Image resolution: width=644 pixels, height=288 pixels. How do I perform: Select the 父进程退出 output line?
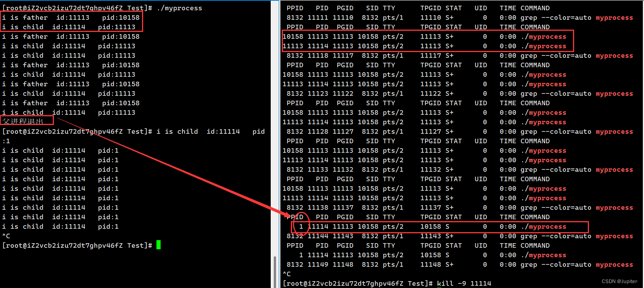point(23,121)
